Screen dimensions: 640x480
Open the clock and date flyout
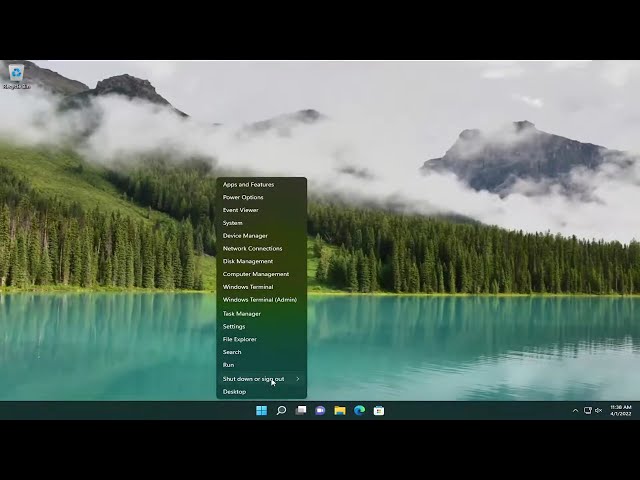tap(621, 411)
